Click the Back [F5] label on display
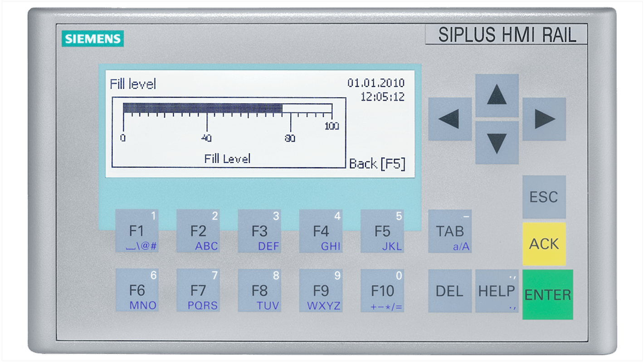 tap(377, 163)
